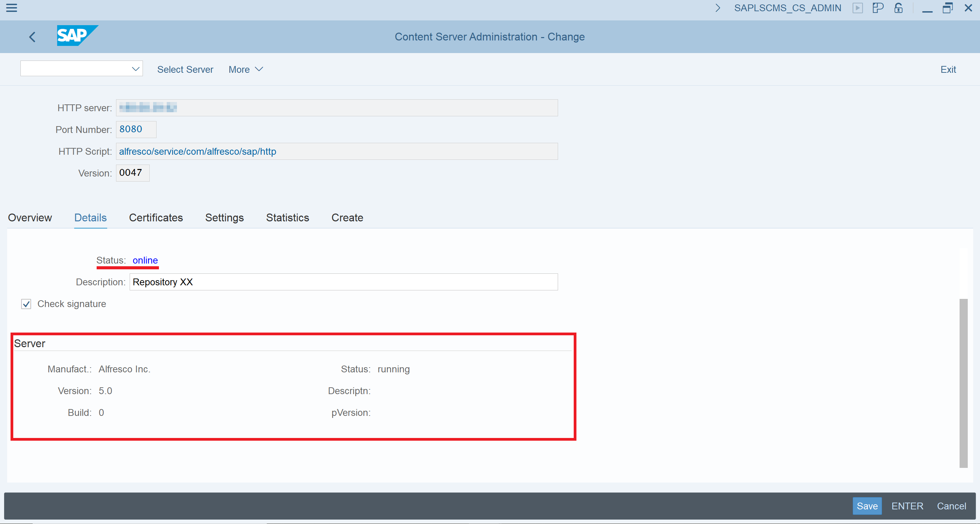The image size is (980, 524).
Task: Open the More menu
Action: (x=245, y=69)
